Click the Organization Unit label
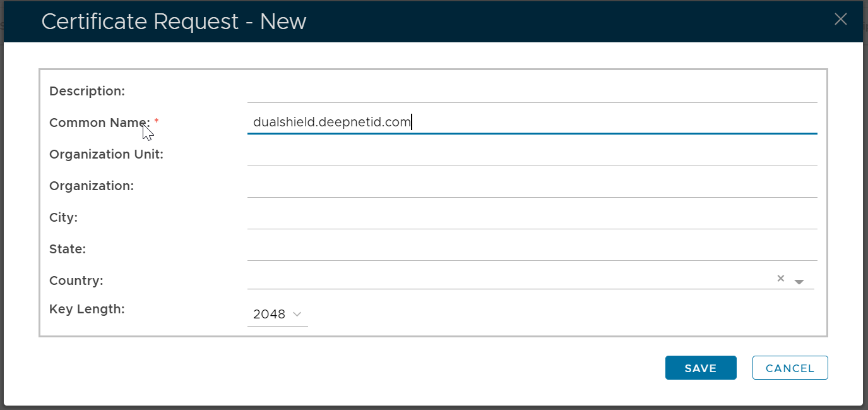868x410 pixels. tap(106, 154)
